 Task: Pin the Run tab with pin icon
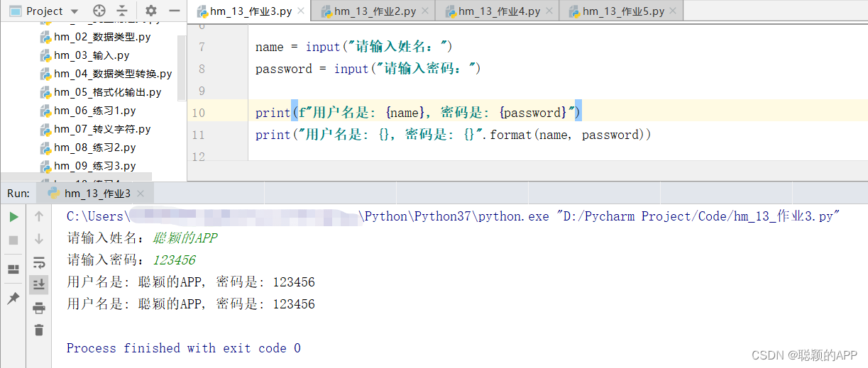tap(13, 299)
